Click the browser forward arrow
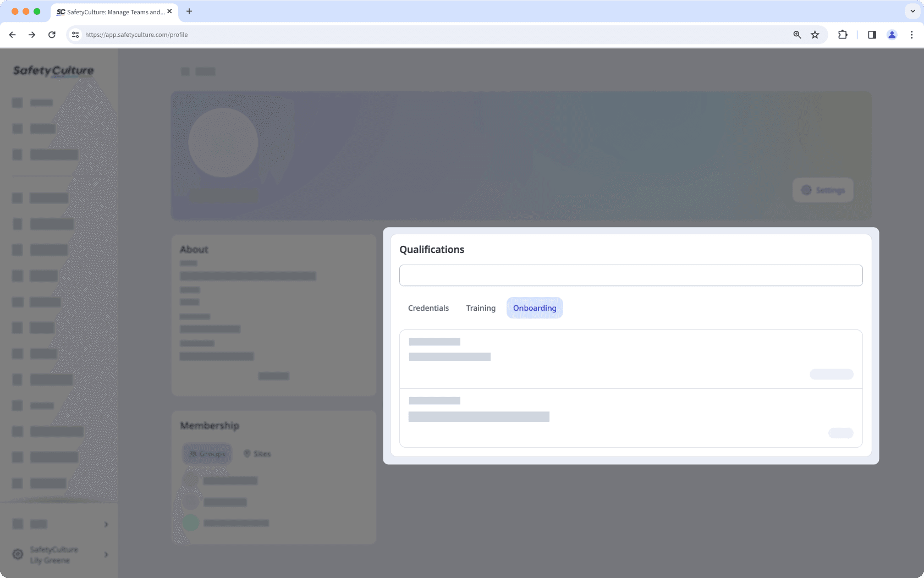The width and height of the screenshot is (924, 578). pyautogui.click(x=32, y=35)
